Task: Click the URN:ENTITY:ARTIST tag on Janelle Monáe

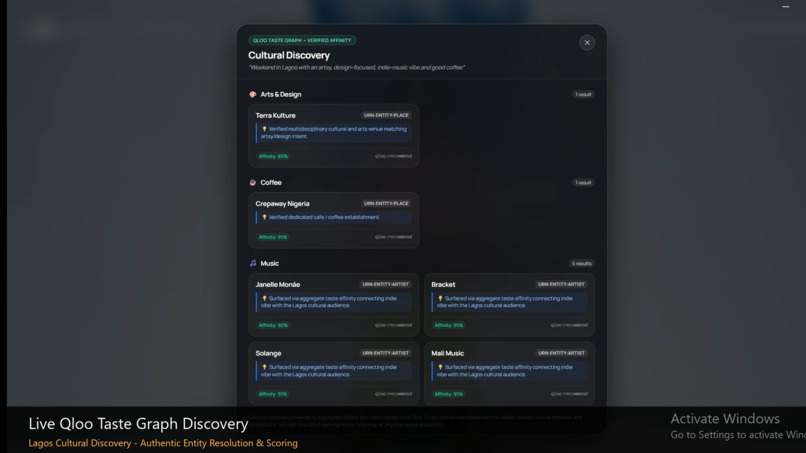Action: tap(385, 284)
